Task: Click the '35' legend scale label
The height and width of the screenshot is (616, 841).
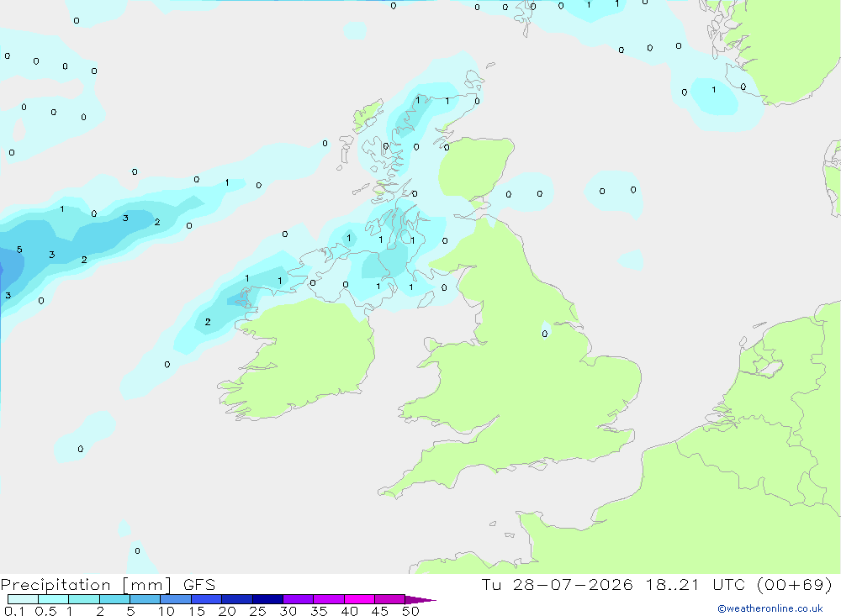Action: coord(319,611)
